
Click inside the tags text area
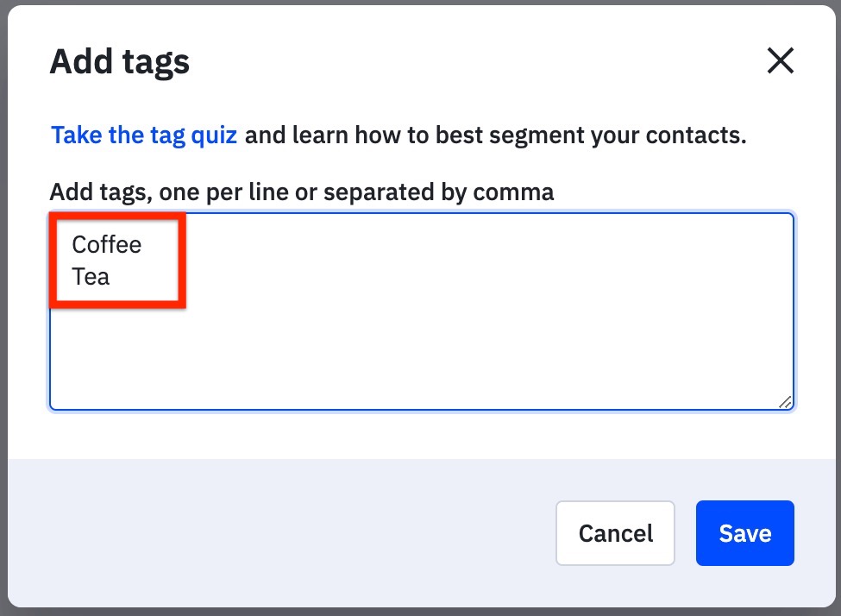coord(421,345)
